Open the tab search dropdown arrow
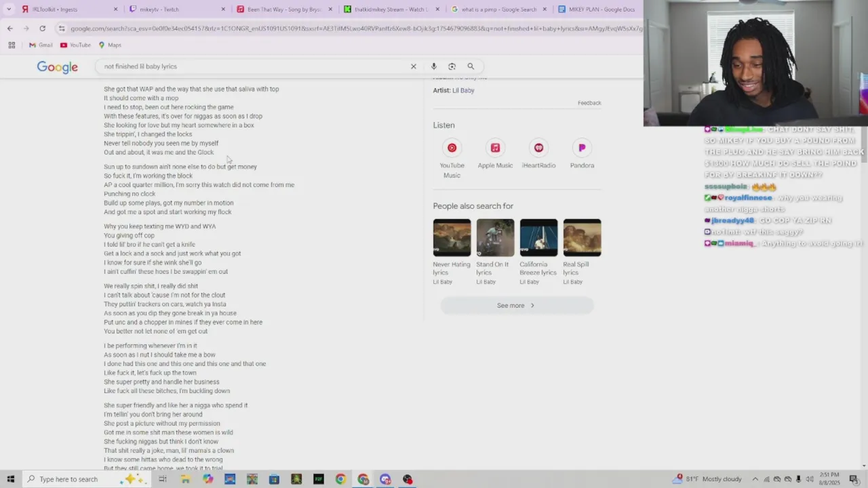The height and width of the screenshot is (488, 868). tap(9, 9)
